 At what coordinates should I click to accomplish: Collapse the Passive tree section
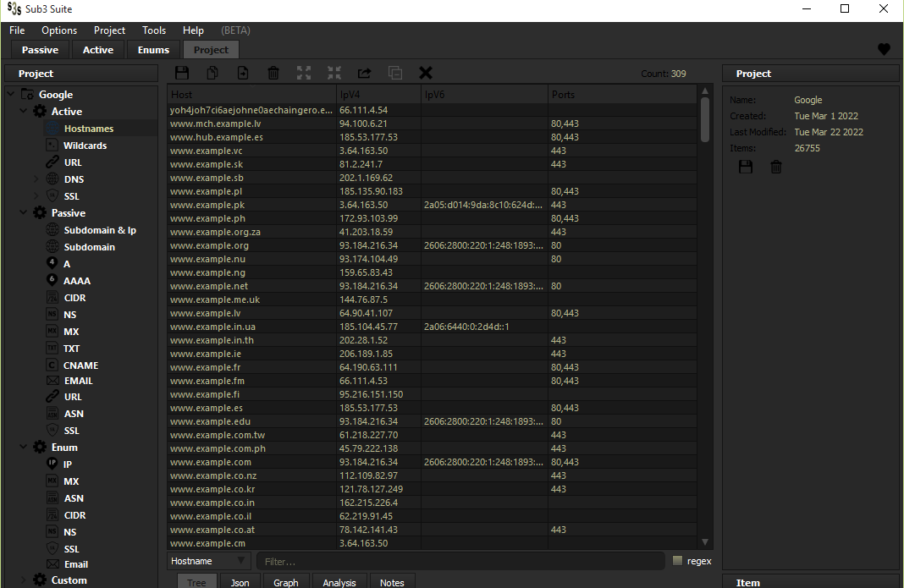(x=23, y=212)
